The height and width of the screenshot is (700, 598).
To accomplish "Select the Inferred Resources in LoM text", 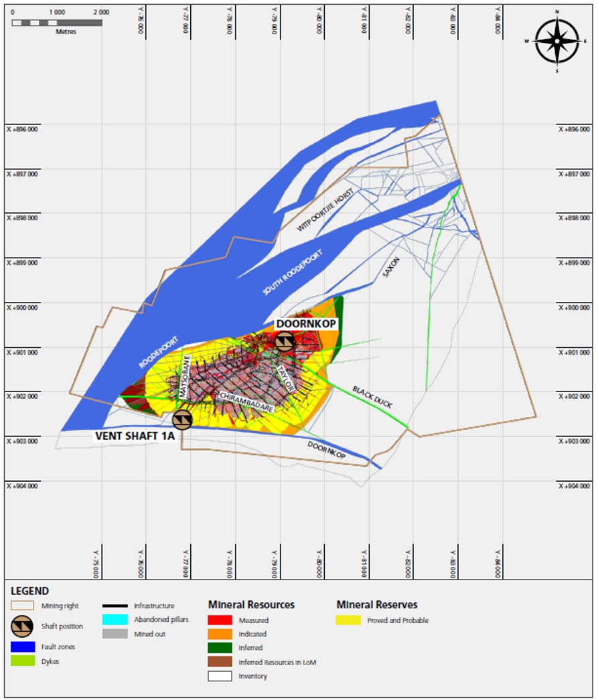I will point(277,663).
